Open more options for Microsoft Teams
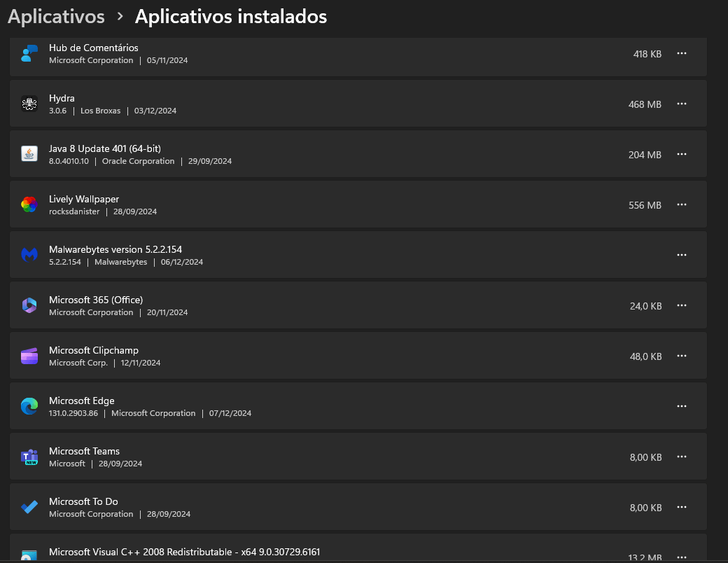Viewport: 728px width, 563px height. click(x=682, y=457)
